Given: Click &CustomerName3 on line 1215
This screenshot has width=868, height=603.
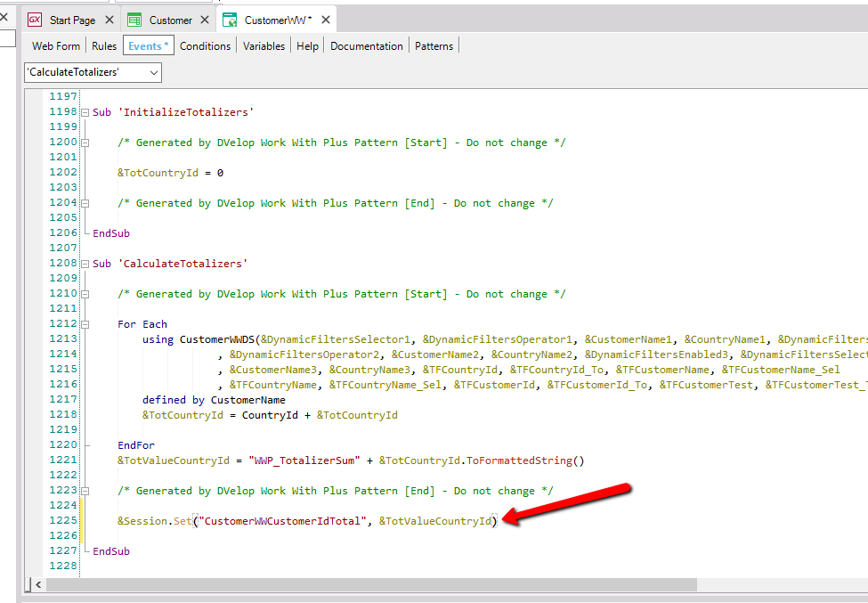Looking at the screenshot, I should point(273,370).
